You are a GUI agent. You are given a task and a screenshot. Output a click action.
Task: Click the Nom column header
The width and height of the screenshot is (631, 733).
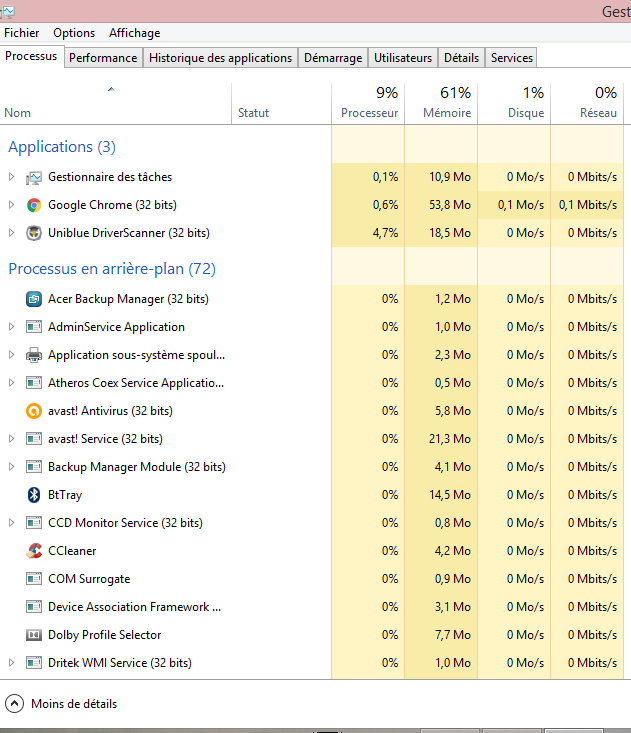click(x=18, y=113)
